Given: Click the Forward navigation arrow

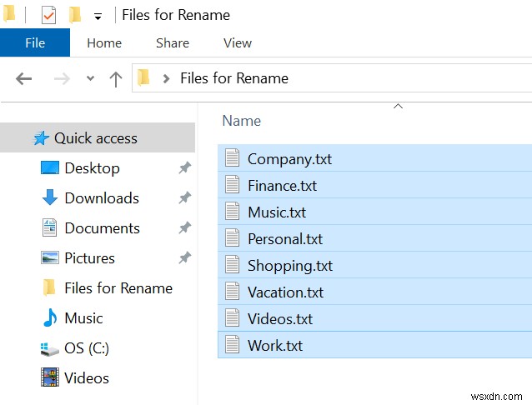Looking at the screenshot, I should tap(62, 78).
